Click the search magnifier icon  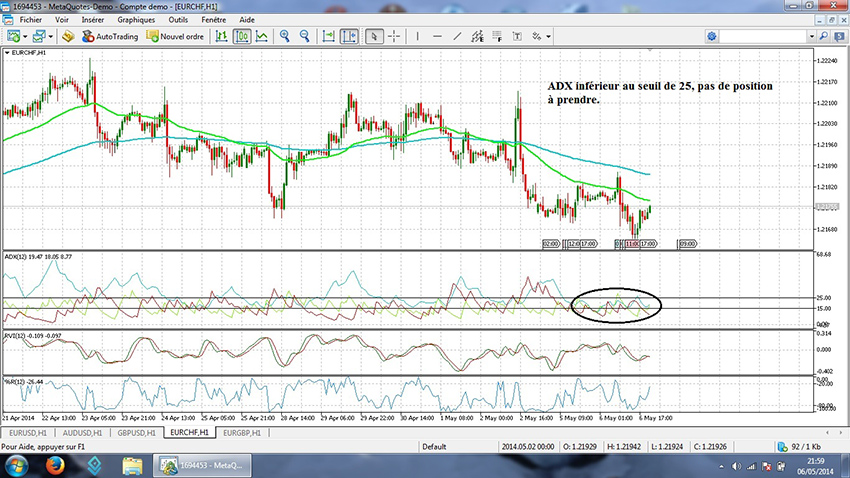click(823, 36)
